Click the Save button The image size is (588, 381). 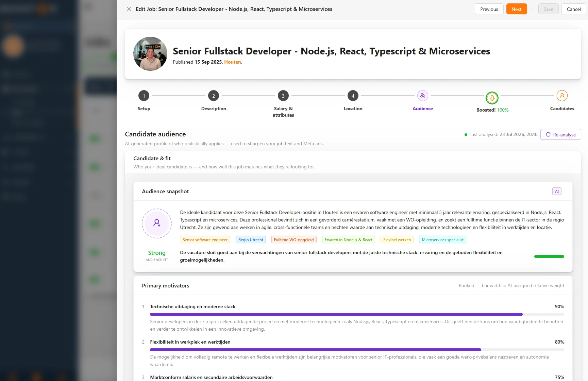548,9
